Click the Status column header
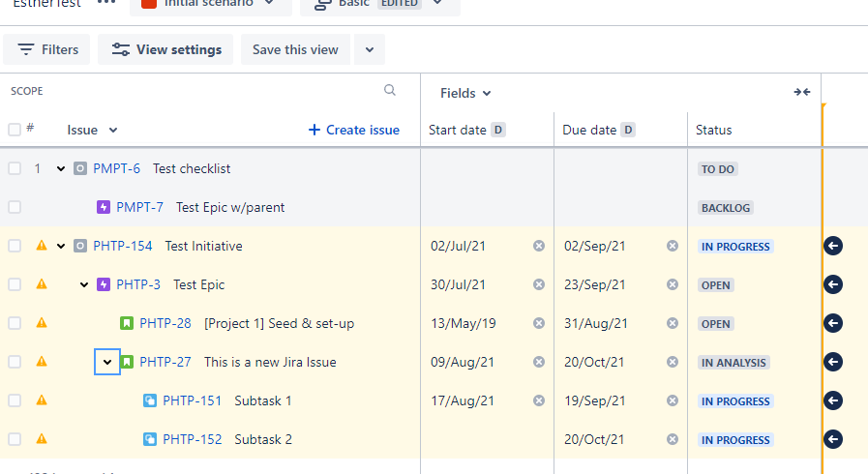The image size is (868, 474). click(x=713, y=130)
